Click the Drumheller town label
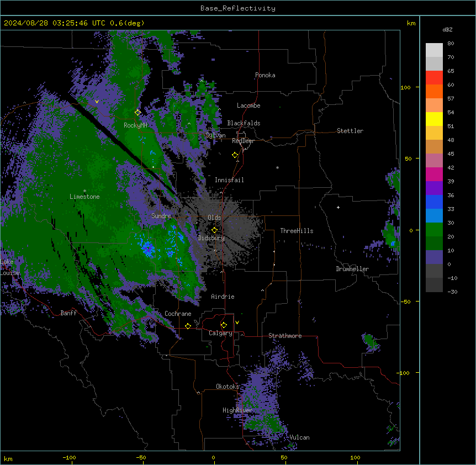The width and height of the screenshot is (476, 465). click(x=352, y=269)
